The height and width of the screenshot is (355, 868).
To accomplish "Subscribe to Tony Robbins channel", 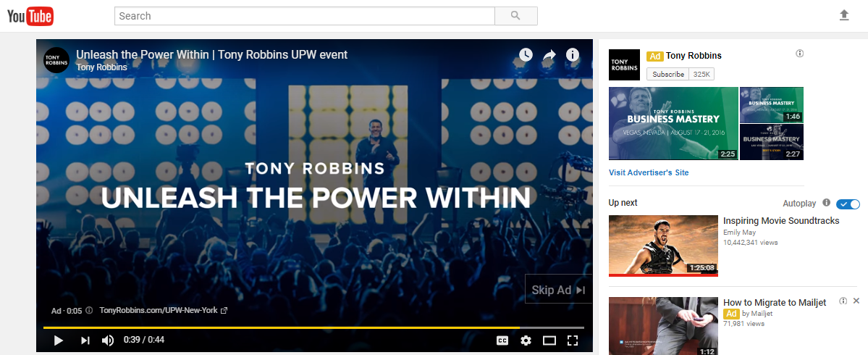I will (x=667, y=74).
